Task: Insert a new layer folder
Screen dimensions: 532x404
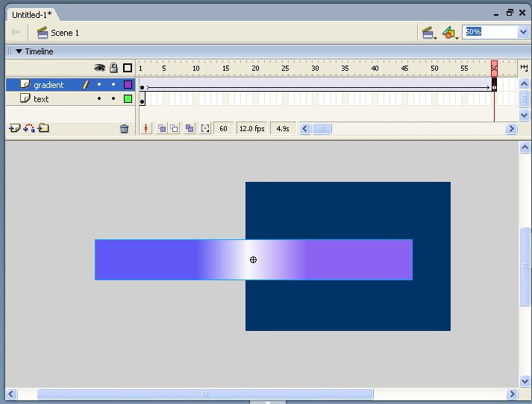Action: point(43,128)
